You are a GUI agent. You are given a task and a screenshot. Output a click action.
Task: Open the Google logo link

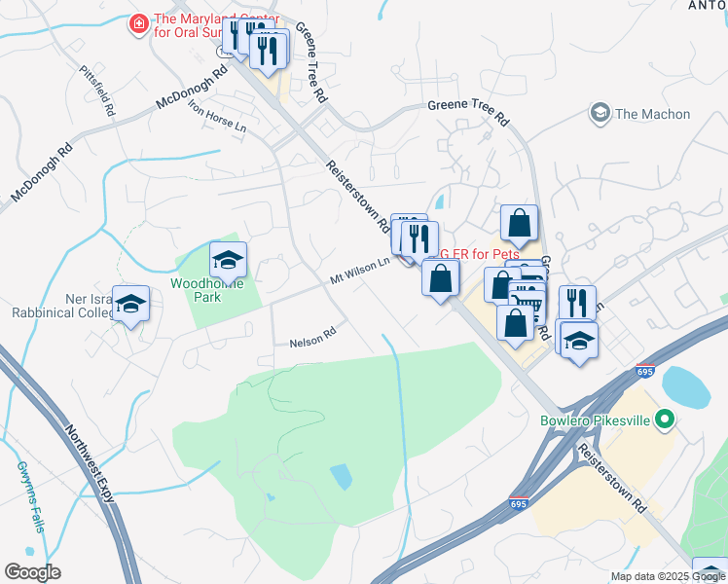(32, 572)
